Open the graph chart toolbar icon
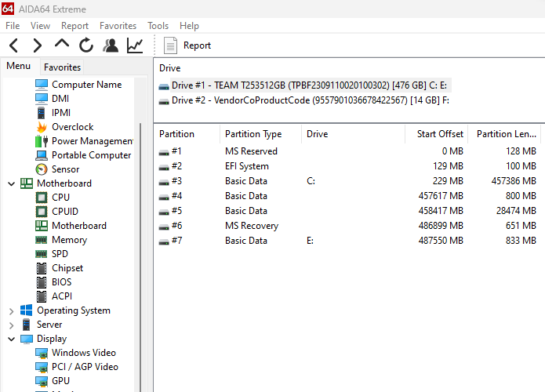Image resolution: width=545 pixels, height=392 pixels. (135, 45)
